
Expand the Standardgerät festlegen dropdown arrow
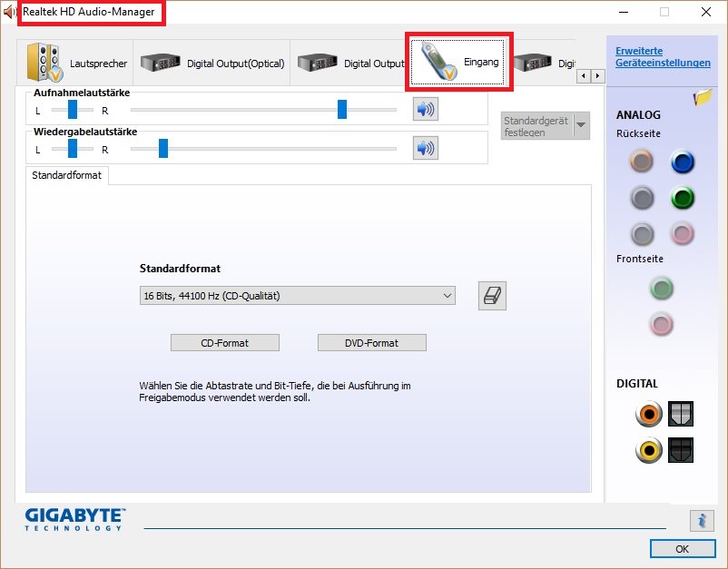click(x=581, y=125)
